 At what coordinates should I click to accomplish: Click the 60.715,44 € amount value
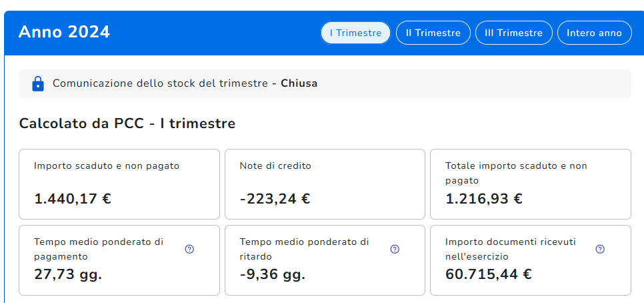click(489, 274)
